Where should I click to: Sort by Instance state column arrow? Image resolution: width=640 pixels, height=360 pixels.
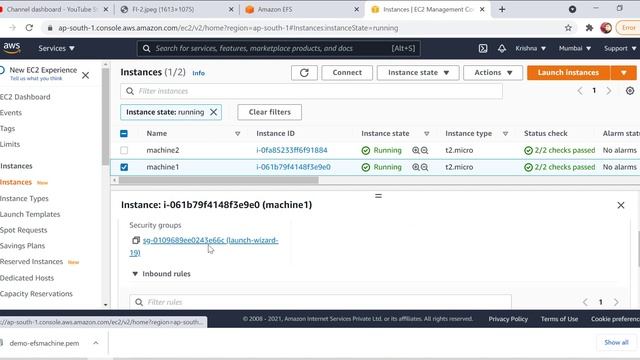click(x=427, y=133)
